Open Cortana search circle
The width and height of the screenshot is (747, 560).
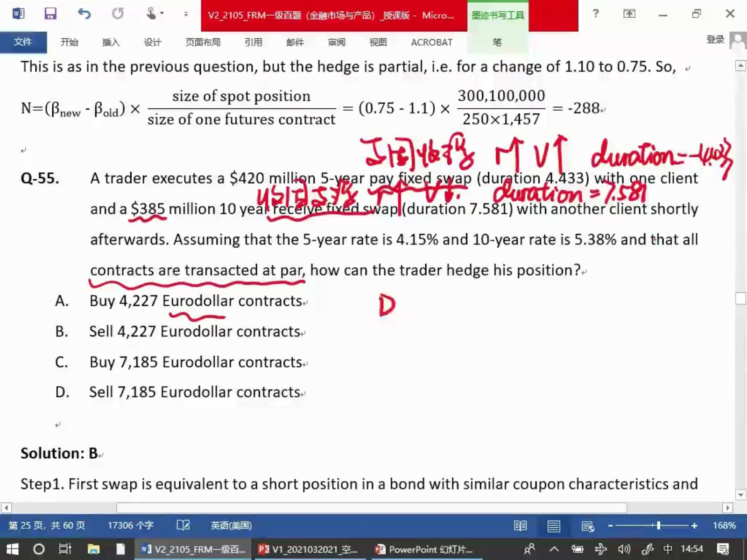(x=39, y=549)
